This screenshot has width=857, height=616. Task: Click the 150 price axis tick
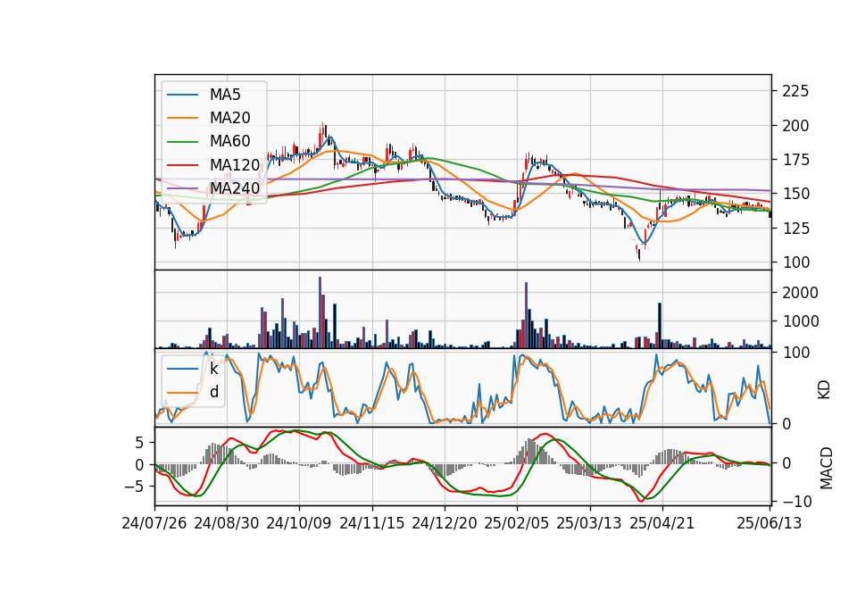[795, 194]
